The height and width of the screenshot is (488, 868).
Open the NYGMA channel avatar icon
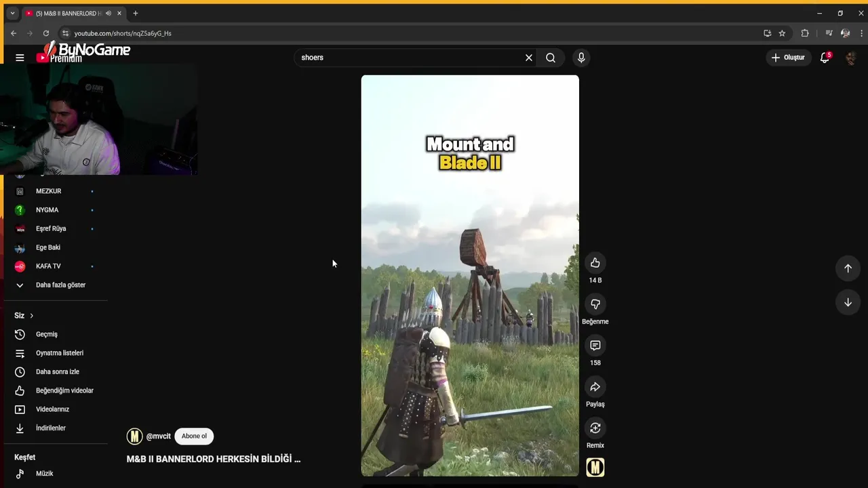(20, 210)
